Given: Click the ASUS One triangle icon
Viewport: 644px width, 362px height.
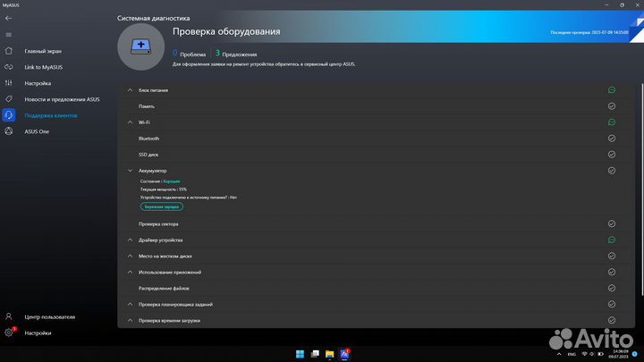Looking at the screenshot, I should [x=9, y=131].
